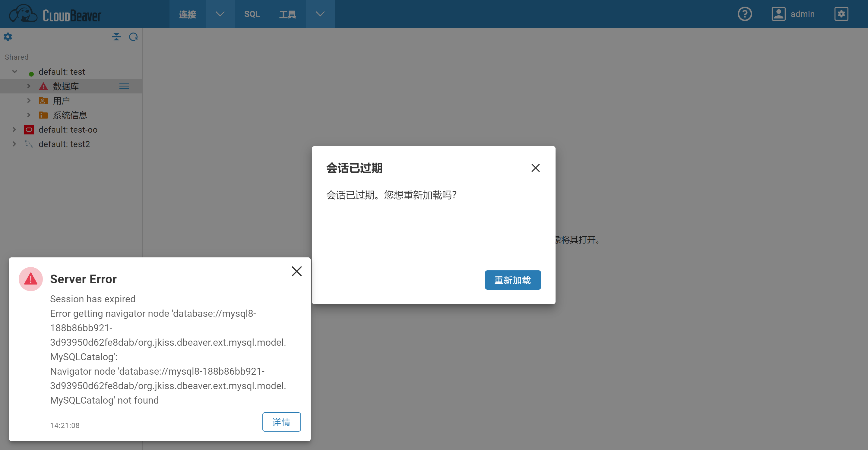This screenshot has height=450, width=868.
Task: Click the Oracle icon on default: test-oo
Action: pos(29,129)
